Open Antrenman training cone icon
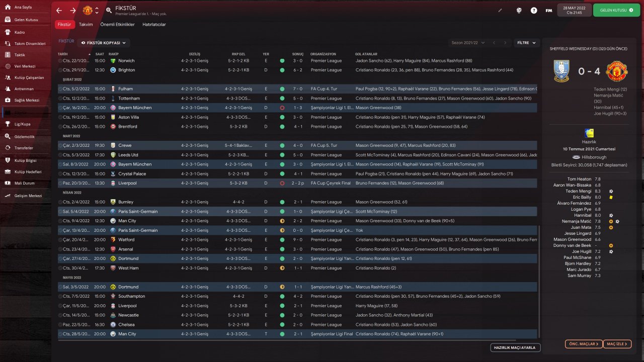The height and width of the screenshot is (362, 644). coord(8,88)
